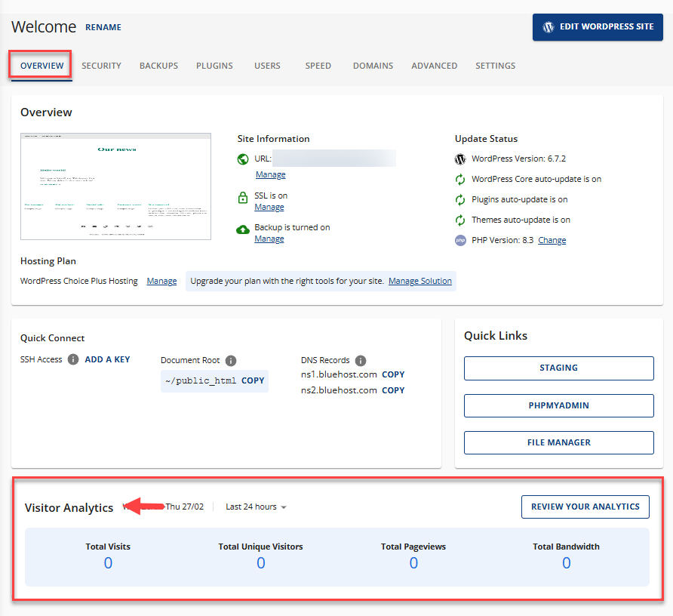Viewport: 673px width, 616px height.
Task: Click the WordPress Version logo icon
Action: click(460, 159)
